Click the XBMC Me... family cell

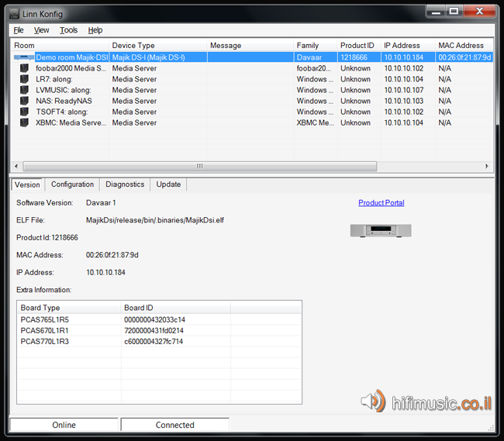point(316,123)
